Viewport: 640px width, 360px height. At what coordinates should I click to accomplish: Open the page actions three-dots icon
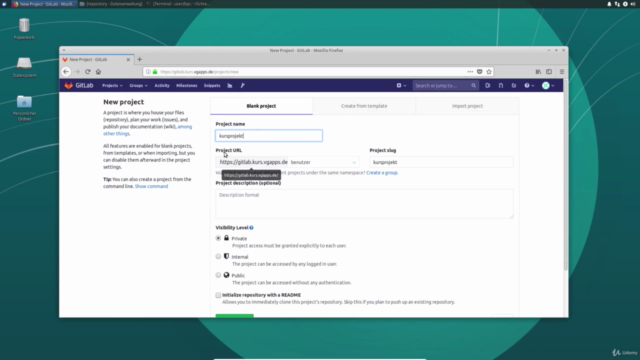tap(470, 72)
